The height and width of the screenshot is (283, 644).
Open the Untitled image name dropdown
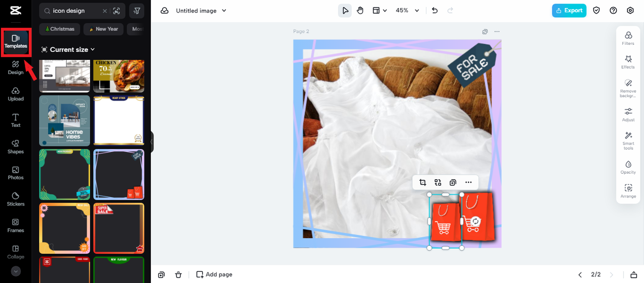(201, 11)
